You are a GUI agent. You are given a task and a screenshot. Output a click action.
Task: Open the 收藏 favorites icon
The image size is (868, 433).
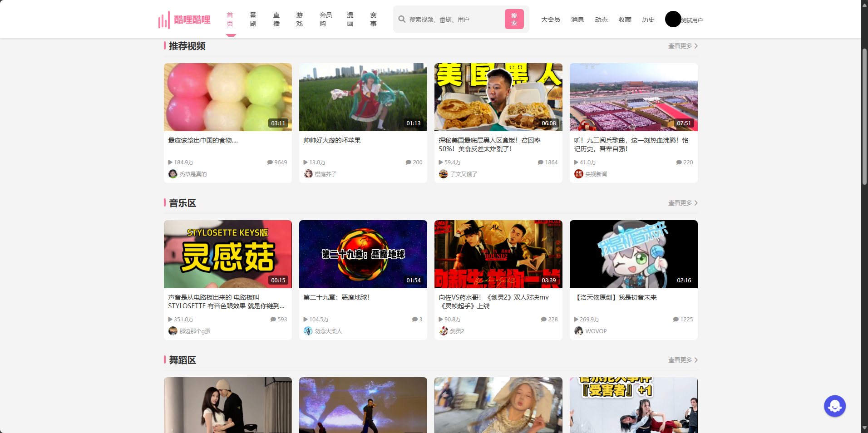pyautogui.click(x=624, y=19)
